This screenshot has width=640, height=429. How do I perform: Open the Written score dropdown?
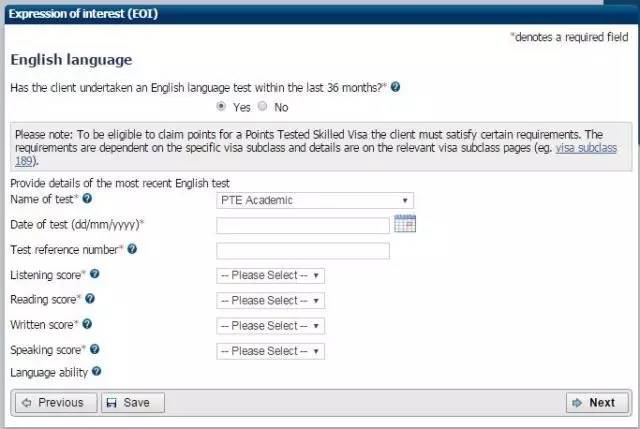pos(271,326)
